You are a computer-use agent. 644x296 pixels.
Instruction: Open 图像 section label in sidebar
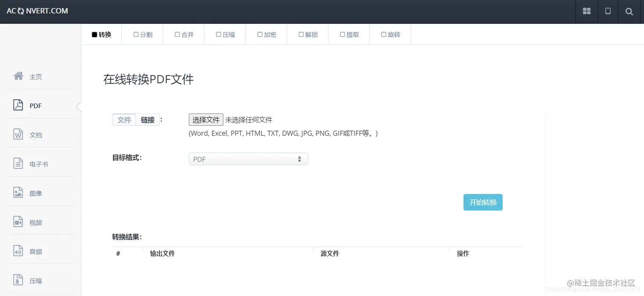[x=36, y=193]
